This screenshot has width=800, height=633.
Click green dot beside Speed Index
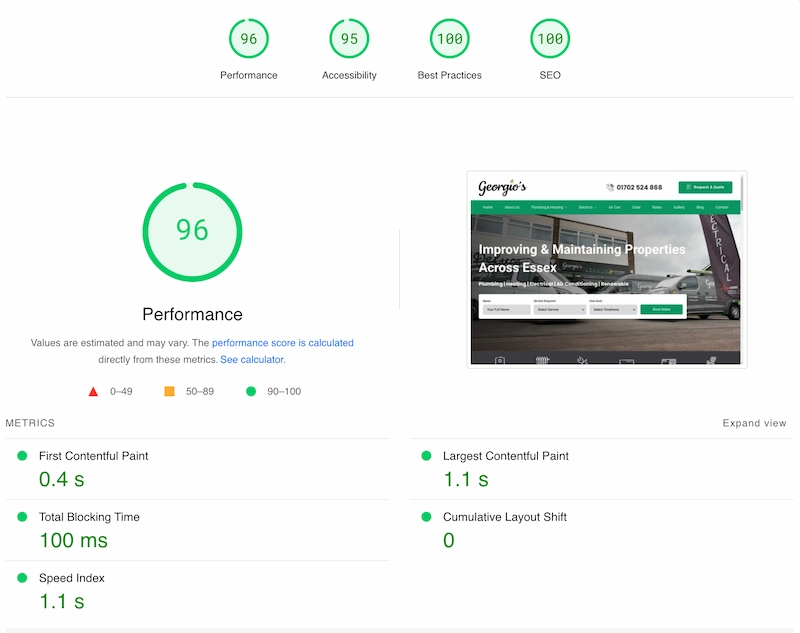click(22, 578)
